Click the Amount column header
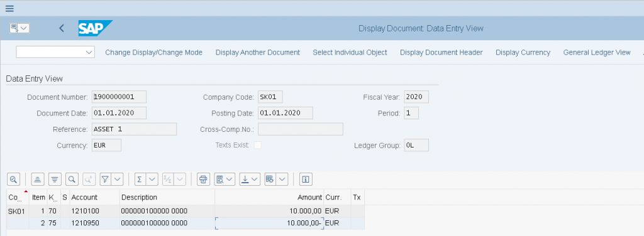644x236 pixels. point(269,197)
